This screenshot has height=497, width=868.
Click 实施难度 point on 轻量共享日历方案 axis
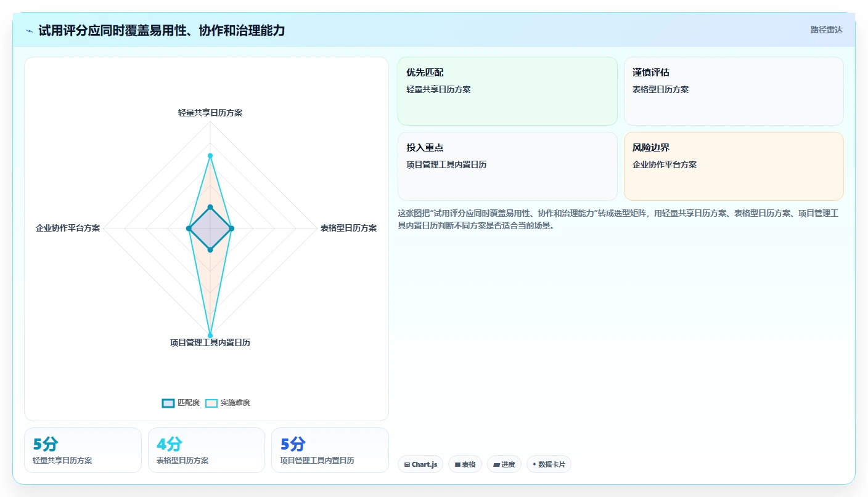pos(210,156)
